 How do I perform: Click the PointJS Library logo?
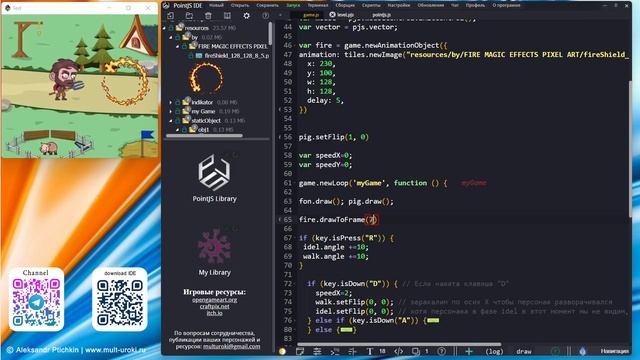pyautogui.click(x=214, y=172)
